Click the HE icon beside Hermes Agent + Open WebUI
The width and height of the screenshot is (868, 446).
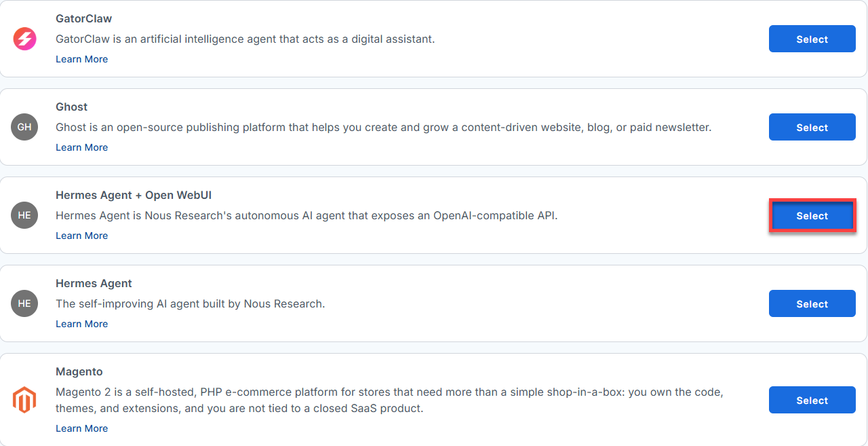pyautogui.click(x=24, y=215)
